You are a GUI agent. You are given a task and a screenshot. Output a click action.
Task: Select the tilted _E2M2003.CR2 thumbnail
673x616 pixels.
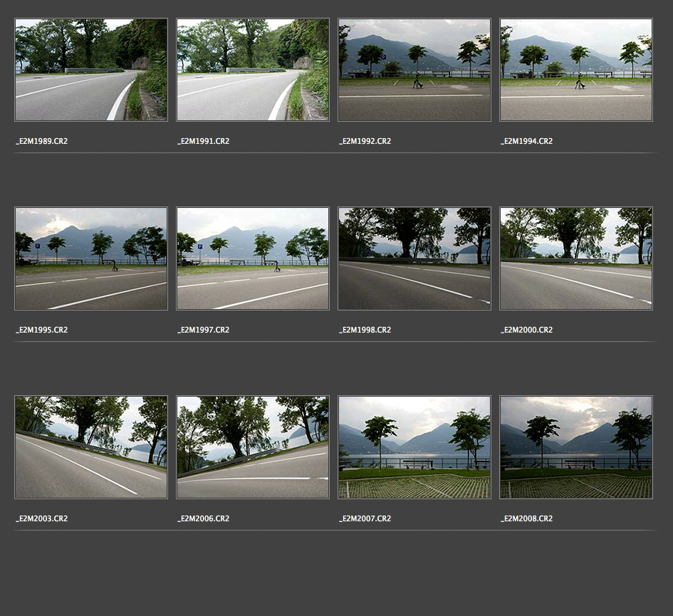click(91, 447)
